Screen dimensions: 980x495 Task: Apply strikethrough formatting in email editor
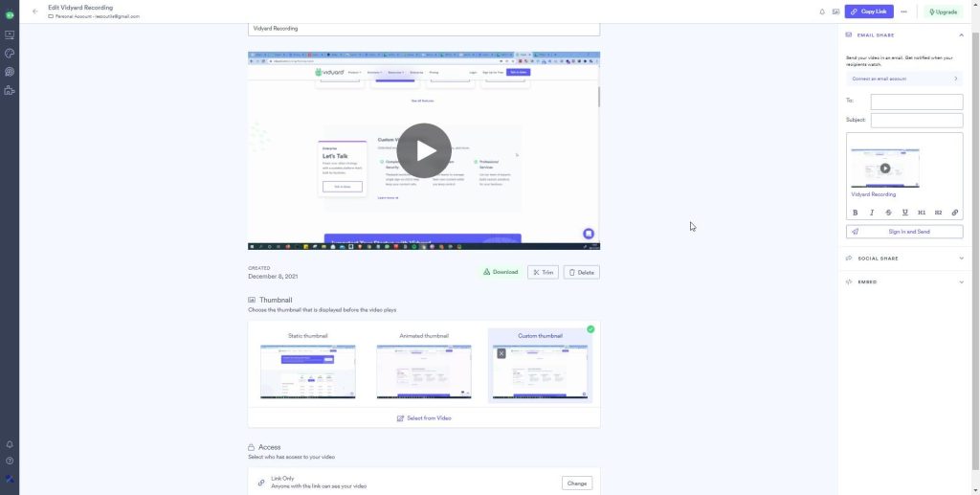pos(888,213)
